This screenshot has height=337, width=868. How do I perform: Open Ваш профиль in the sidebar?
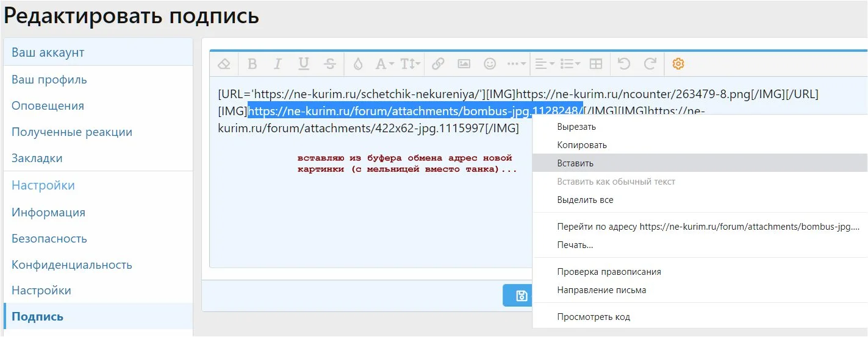tap(98, 80)
